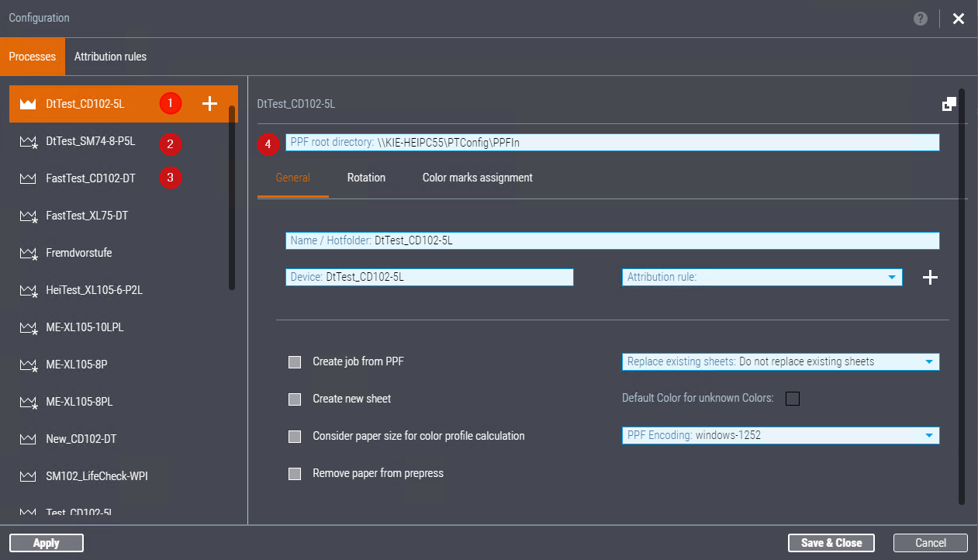Click the press icon beside SM102_LifeCheck-WPI

pyautogui.click(x=27, y=475)
